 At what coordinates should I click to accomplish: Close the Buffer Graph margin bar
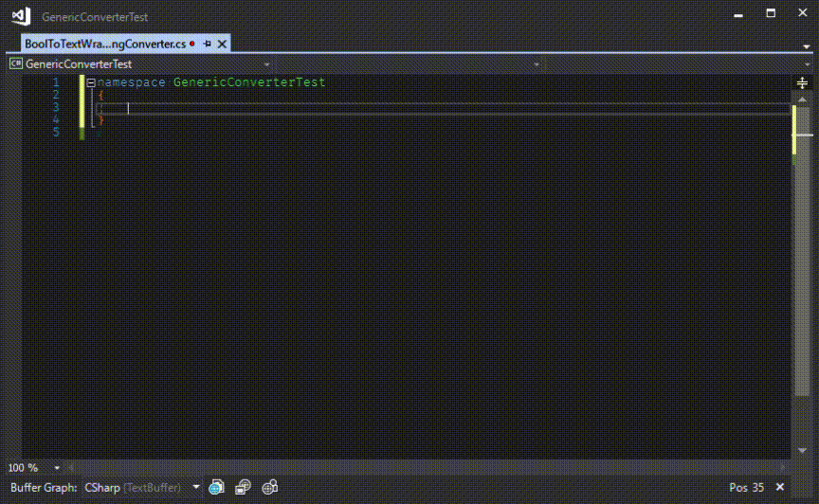pyautogui.click(x=780, y=487)
